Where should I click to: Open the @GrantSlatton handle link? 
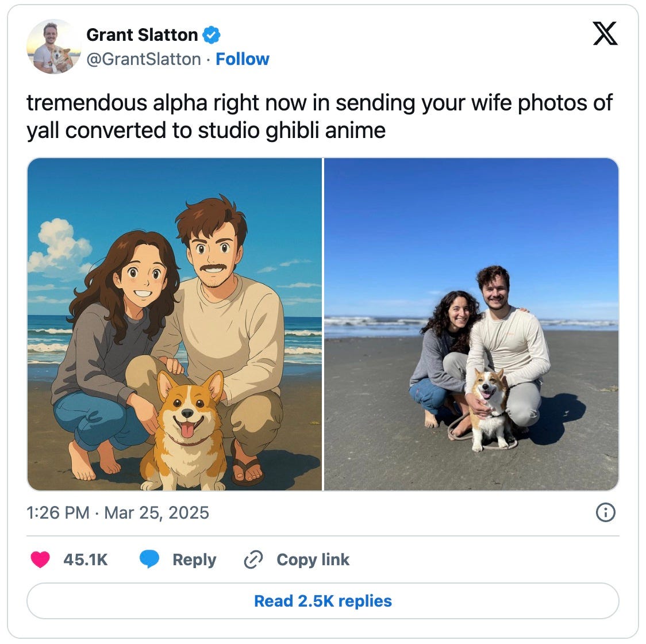coord(143,59)
